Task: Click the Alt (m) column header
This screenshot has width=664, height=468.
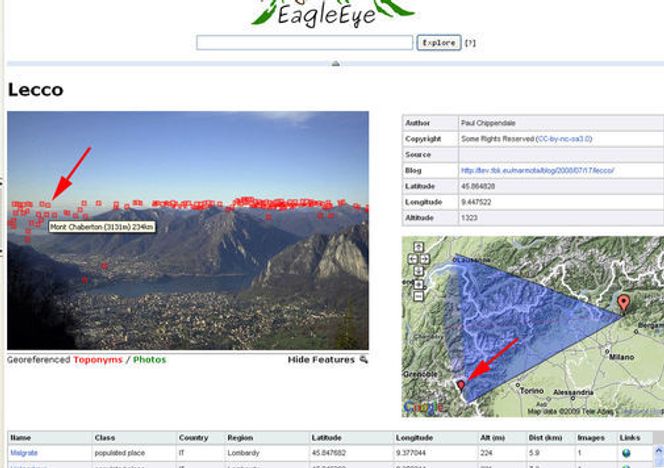Action: point(492,438)
